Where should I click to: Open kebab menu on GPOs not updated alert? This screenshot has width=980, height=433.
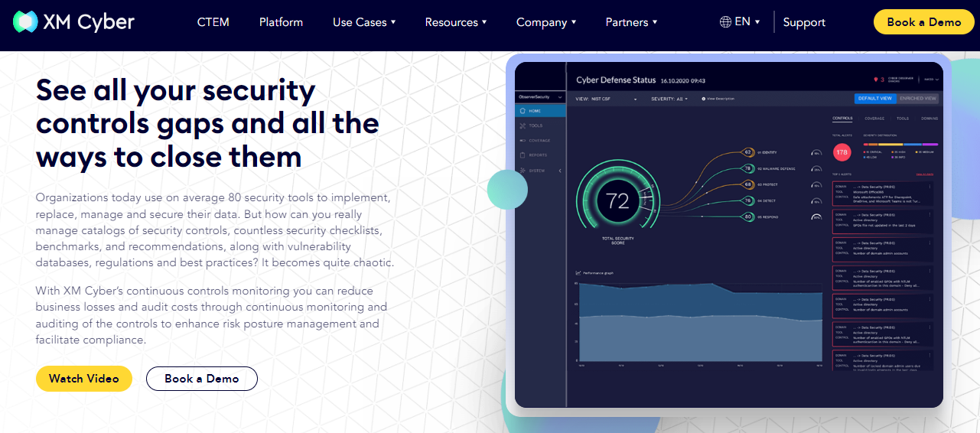click(930, 214)
